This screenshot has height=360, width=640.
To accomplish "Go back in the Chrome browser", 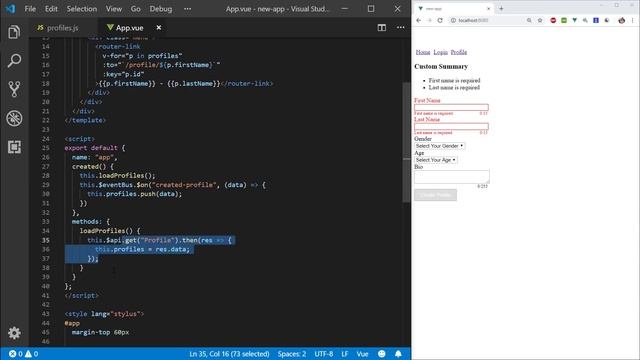I will [x=418, y=20].
